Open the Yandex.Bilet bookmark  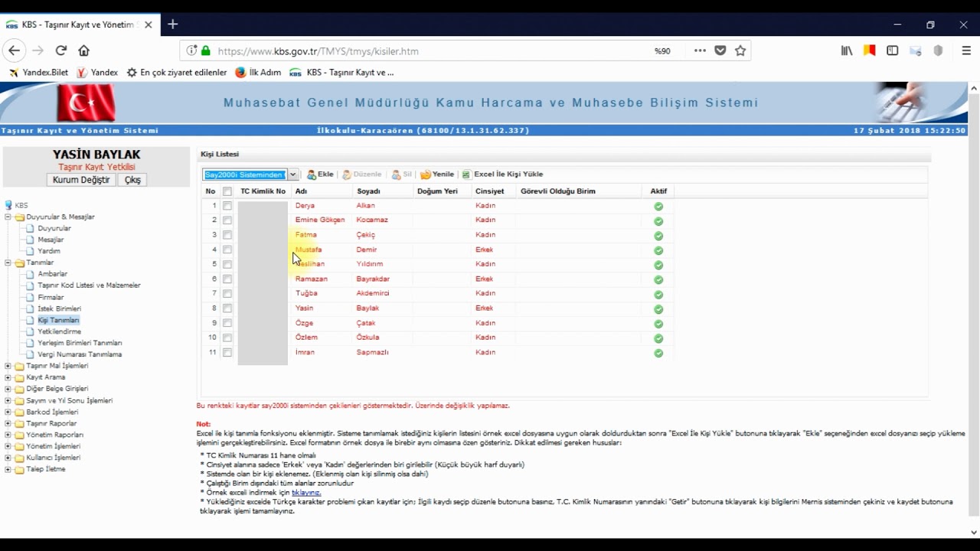pos(38,73)
